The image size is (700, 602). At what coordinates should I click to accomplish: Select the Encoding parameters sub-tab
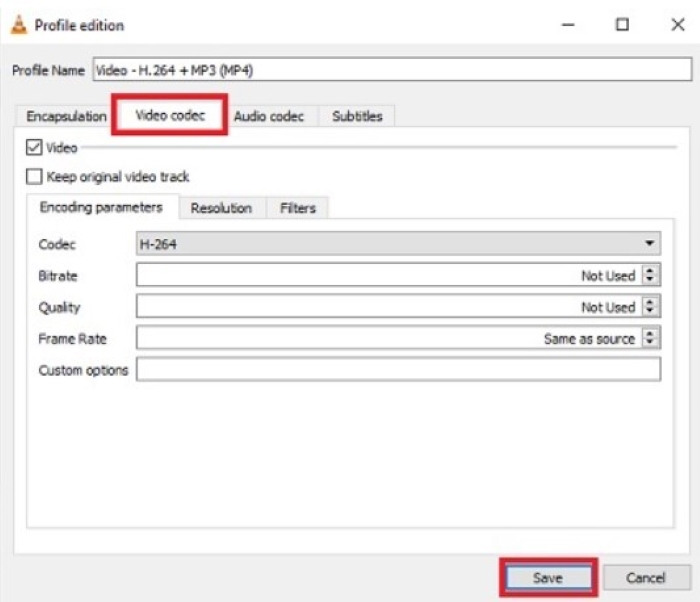101,208
